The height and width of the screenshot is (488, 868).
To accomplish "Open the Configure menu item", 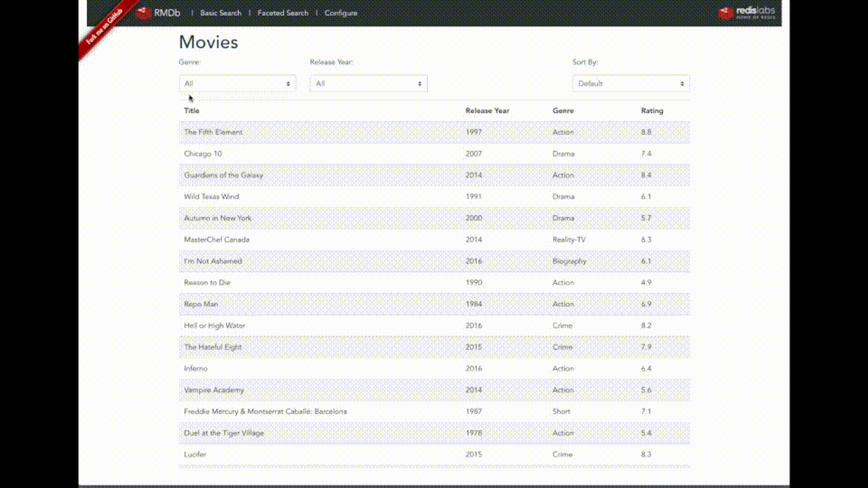I will 341,13.
